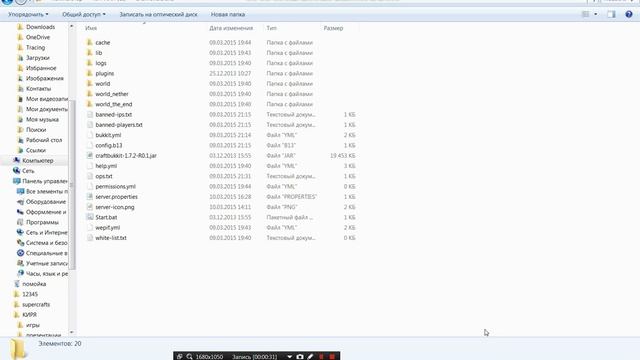640x360 pixels.
Task: Select the help.yml file
Action: click(x=106, y=166)
